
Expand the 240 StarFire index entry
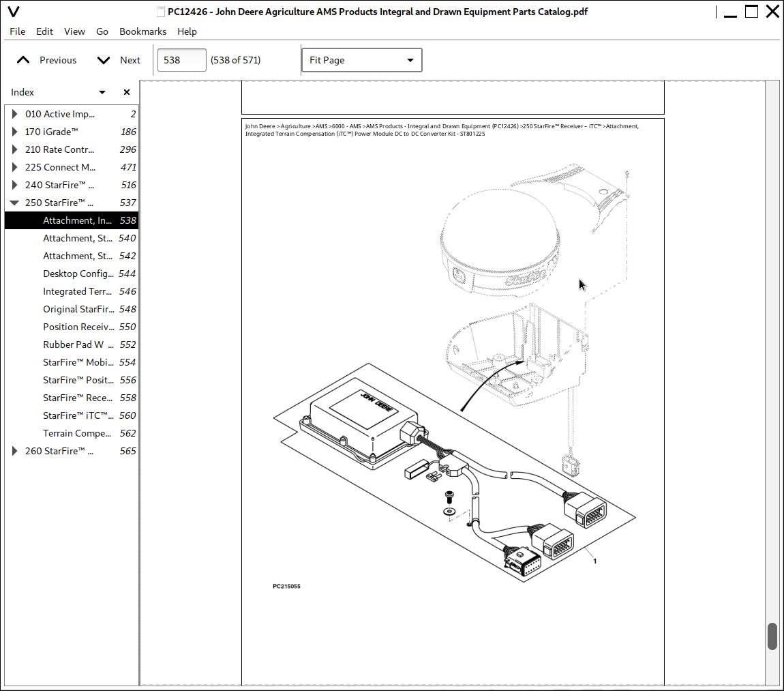(14, 185)
